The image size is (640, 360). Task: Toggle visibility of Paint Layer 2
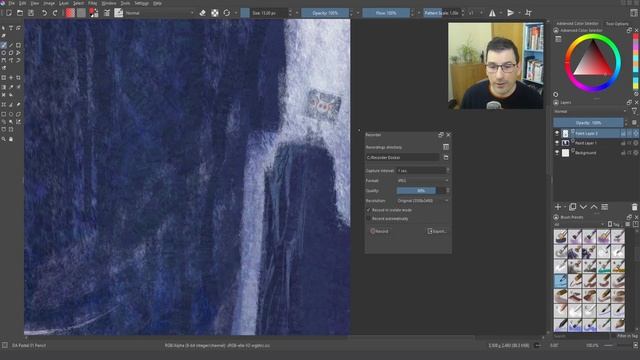pos(557,133)
